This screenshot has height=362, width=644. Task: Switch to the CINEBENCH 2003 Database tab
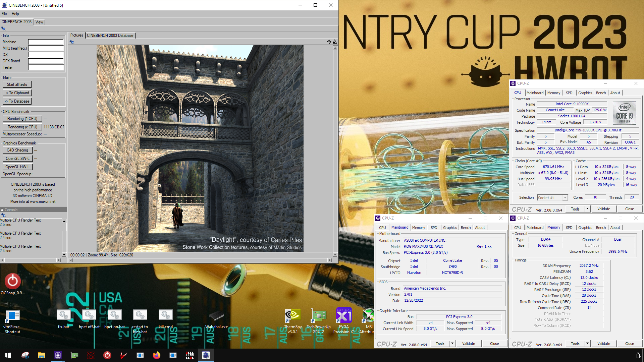[110, 36]
